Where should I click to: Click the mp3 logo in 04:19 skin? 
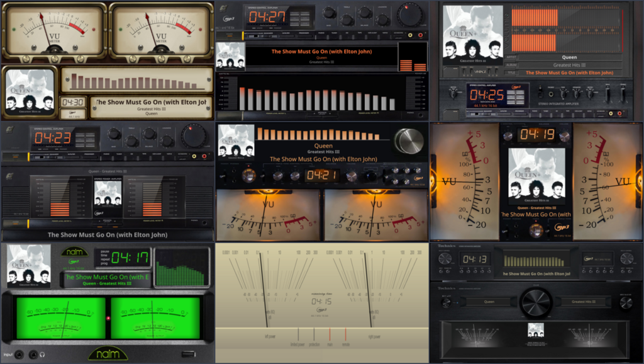tap(562, 227)
